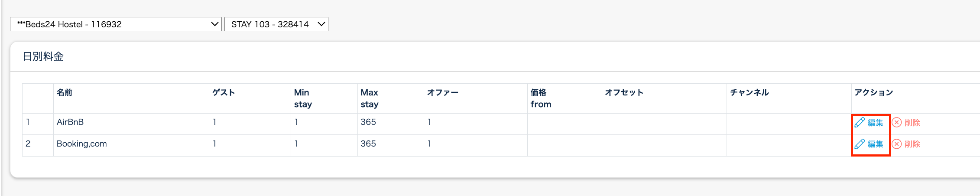980x196 pixels.
Task: Click the 日別料金 panel title
Action: tap(43, 57)
